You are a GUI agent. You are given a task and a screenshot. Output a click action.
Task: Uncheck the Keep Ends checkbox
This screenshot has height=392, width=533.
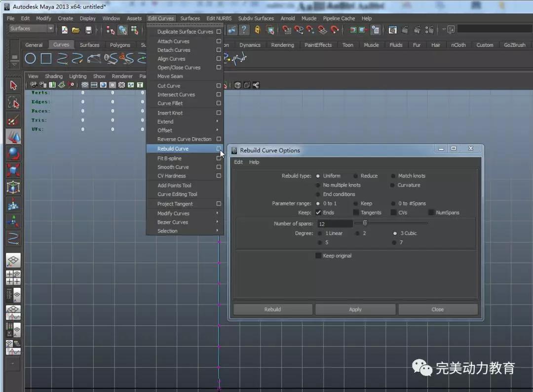click(x=318, y=212)
